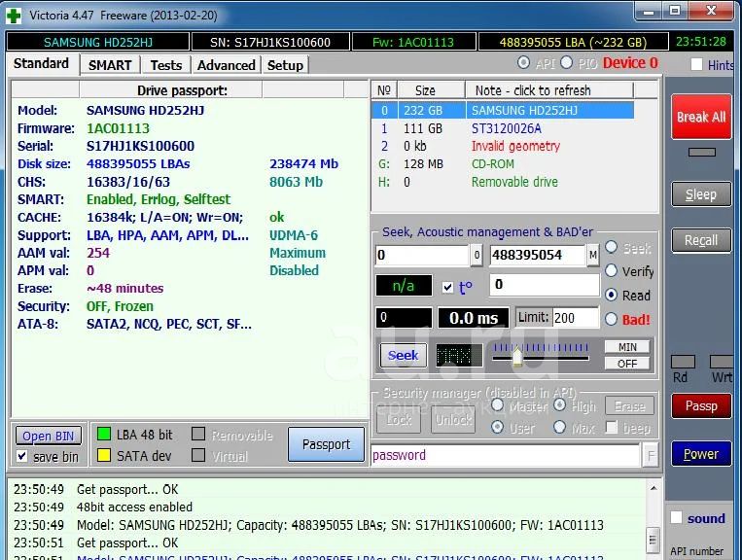Switch to the SMART tab
Viewport: 742px width, 560px height.
point(110,65)
